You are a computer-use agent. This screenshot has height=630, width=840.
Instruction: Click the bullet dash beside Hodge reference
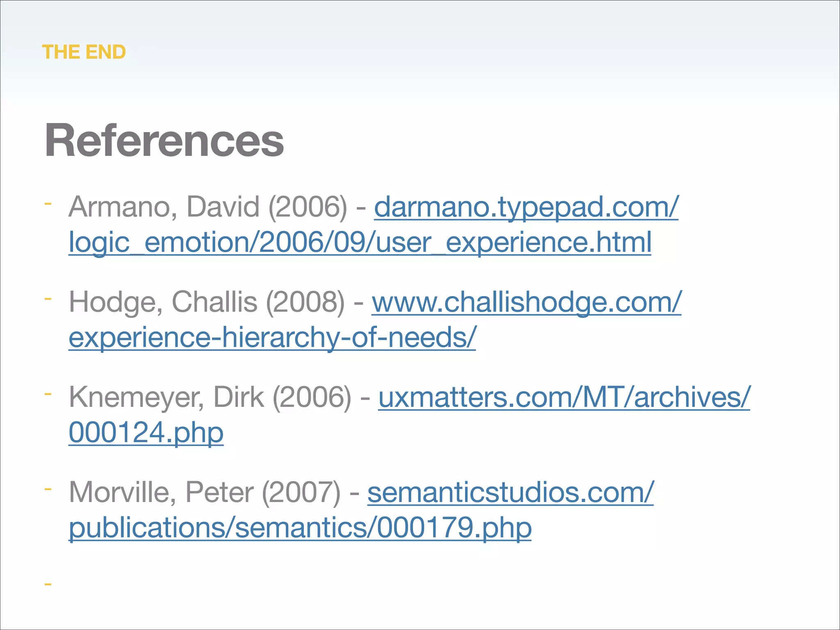[x=48, y=299]
